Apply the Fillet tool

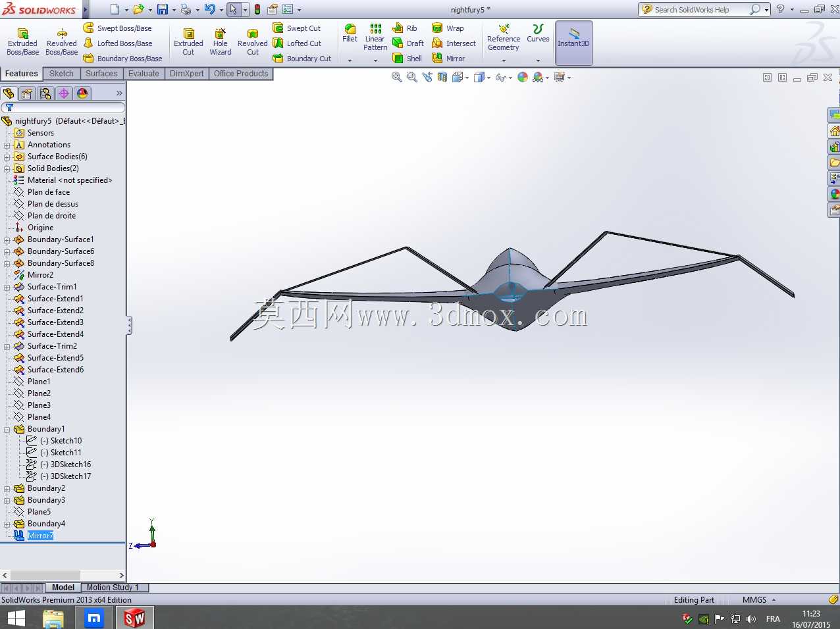coord(350,34)
